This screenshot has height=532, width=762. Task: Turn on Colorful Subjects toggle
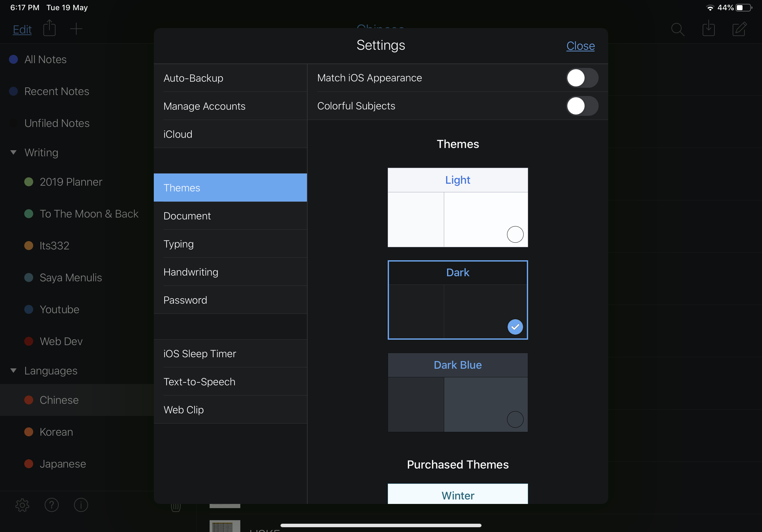(582, 106)
